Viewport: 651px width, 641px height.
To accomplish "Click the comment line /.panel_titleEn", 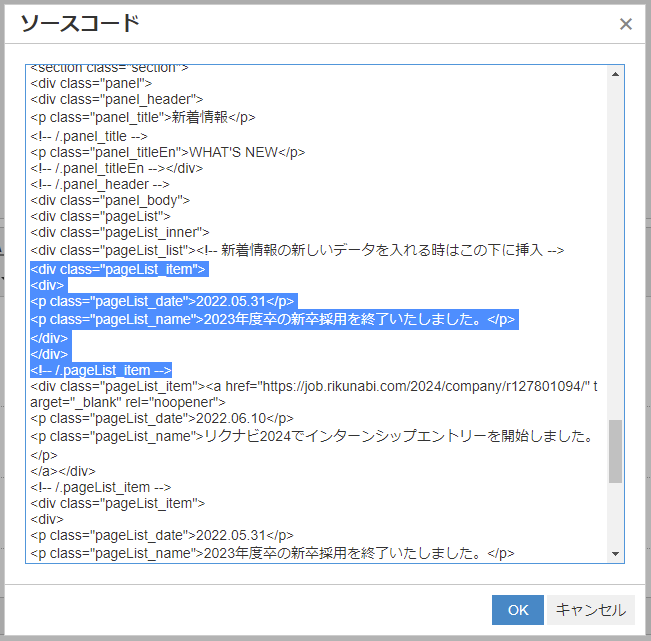I will tap(117, 169).
